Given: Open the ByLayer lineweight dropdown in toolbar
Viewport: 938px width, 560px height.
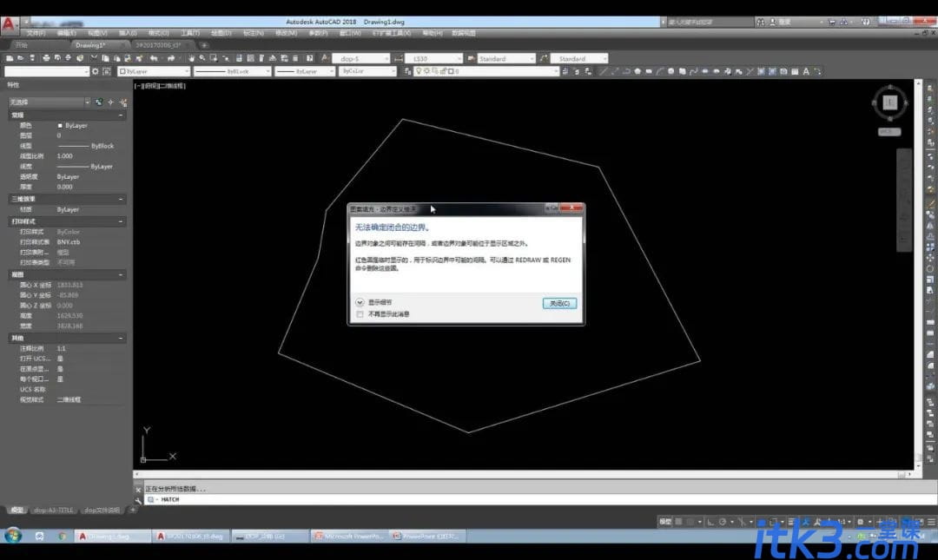Looking at the screenshot, I should [305, 71].
